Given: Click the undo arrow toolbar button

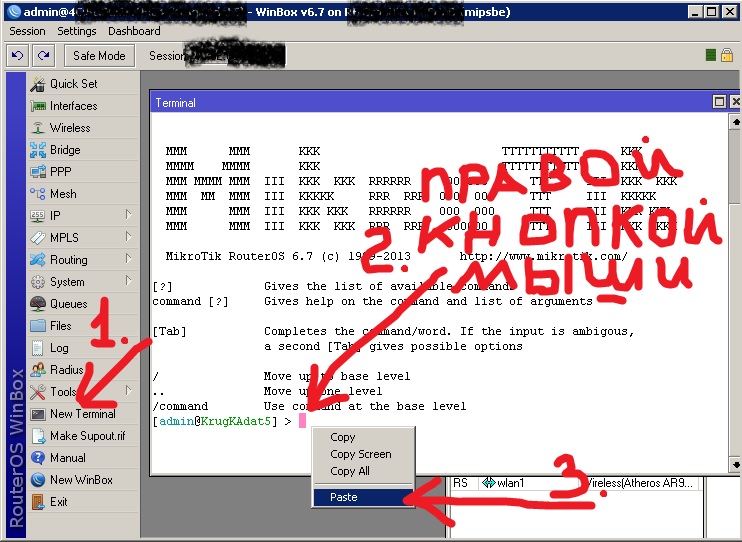Looking at the screenshot, I should [x=17, y=56].
